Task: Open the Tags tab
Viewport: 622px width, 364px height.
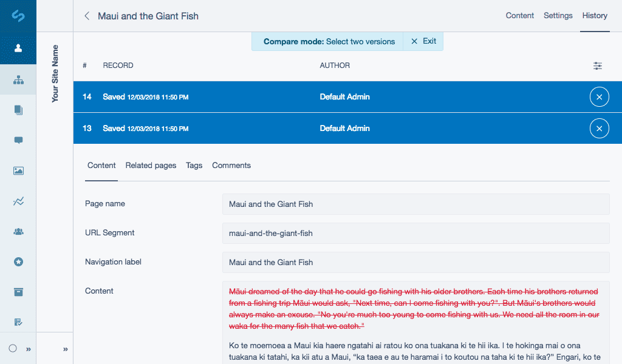Action: (x=194, y=166)
